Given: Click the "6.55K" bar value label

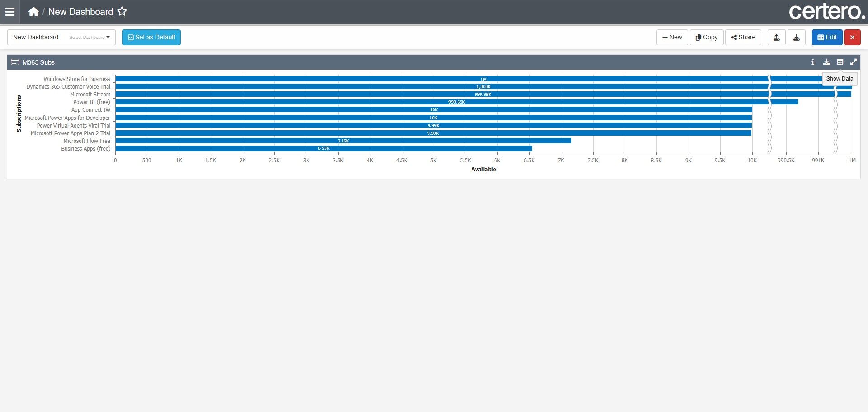Looking at the screenshot, I should (324, 148).
